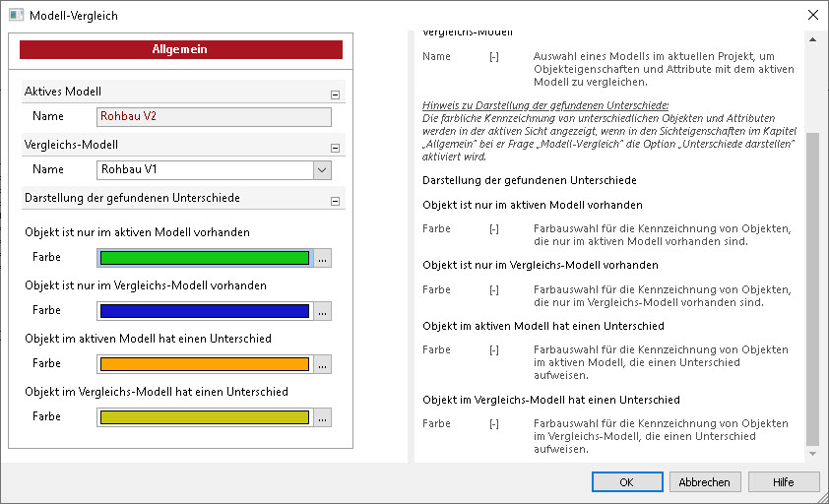Click the 'Aktives Modell' section heading

point(63,92)
